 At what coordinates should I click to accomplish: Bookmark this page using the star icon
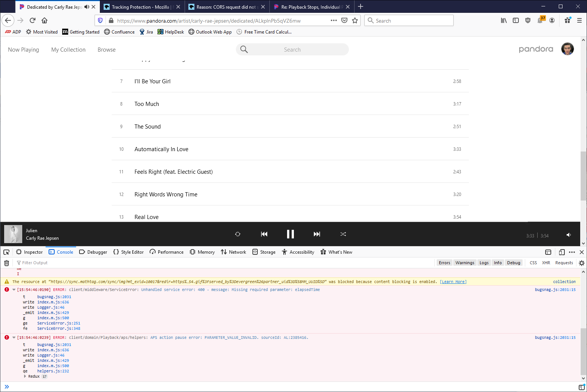click(355, 20)
